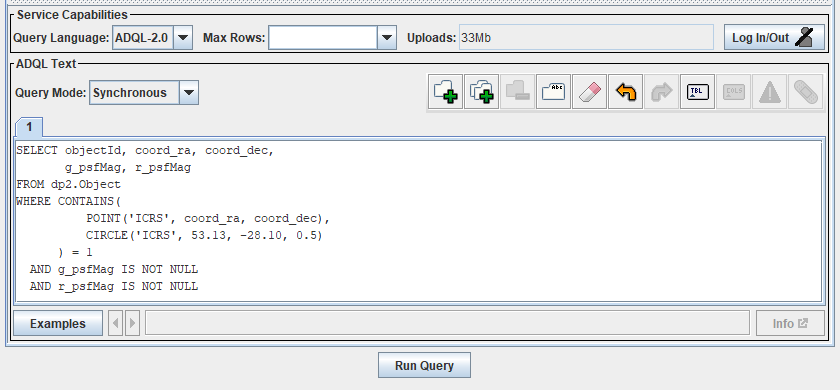
Task: Click the Info button
Action: click(790, 324)
